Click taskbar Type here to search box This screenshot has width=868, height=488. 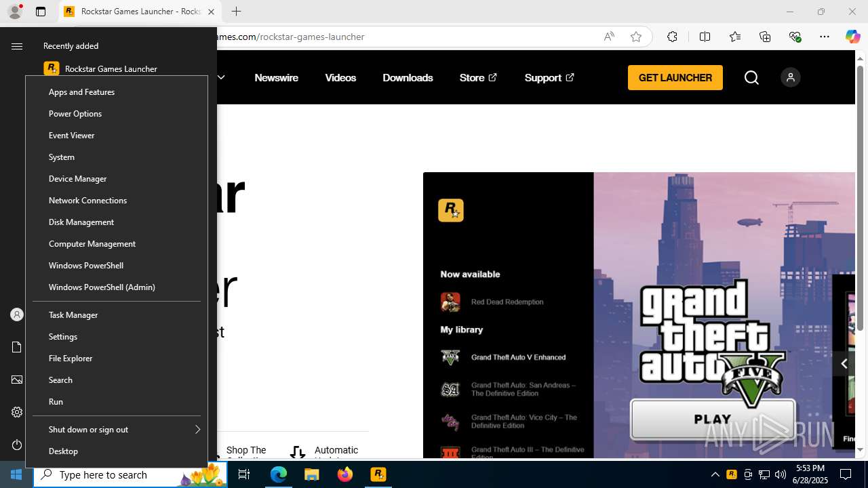[129, 474]
